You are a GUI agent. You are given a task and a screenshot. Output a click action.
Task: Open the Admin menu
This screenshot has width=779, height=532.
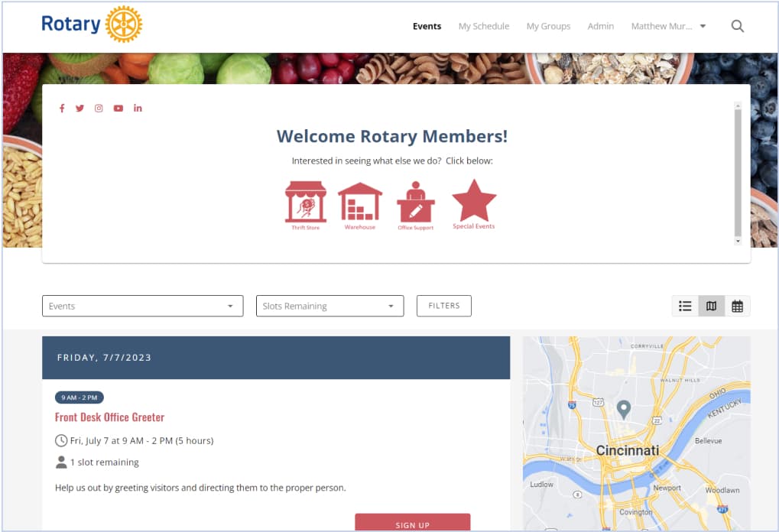coord(600,25)
